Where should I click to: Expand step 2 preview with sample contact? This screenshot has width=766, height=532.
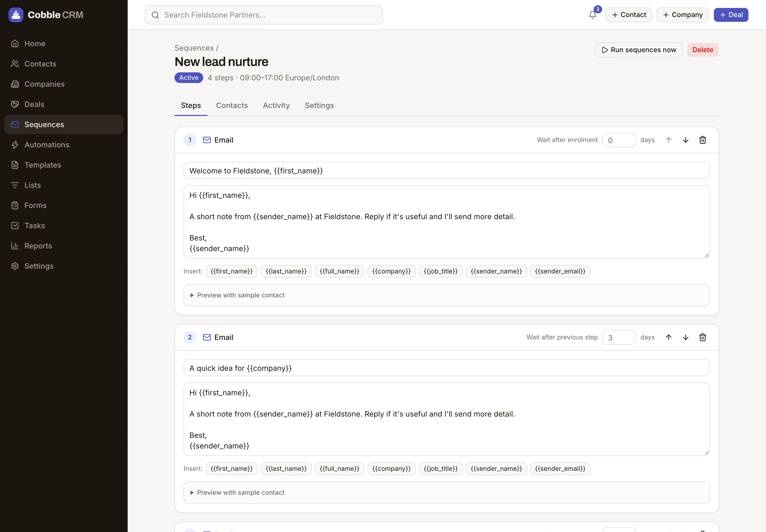point(446,493)
